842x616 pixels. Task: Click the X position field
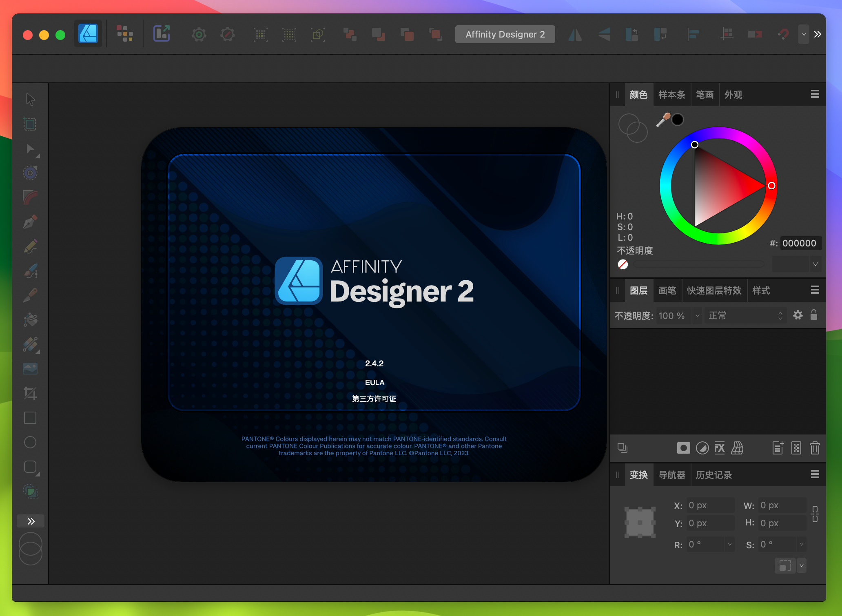[x=710, y=505]
